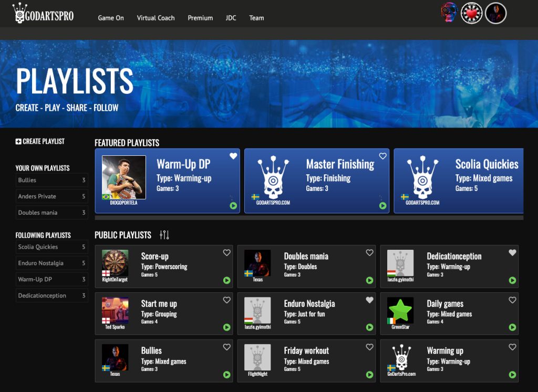The width and height of the screenshot is (538, 392).
Task: Click the GoDartsPro skull logo
Action: click(x=43, y=14)
